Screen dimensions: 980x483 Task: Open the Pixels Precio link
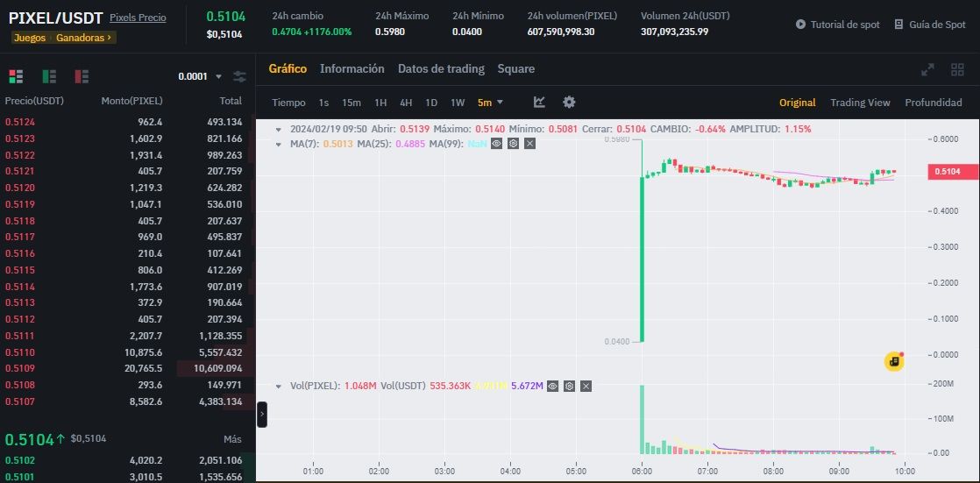[x=138, y=18]
